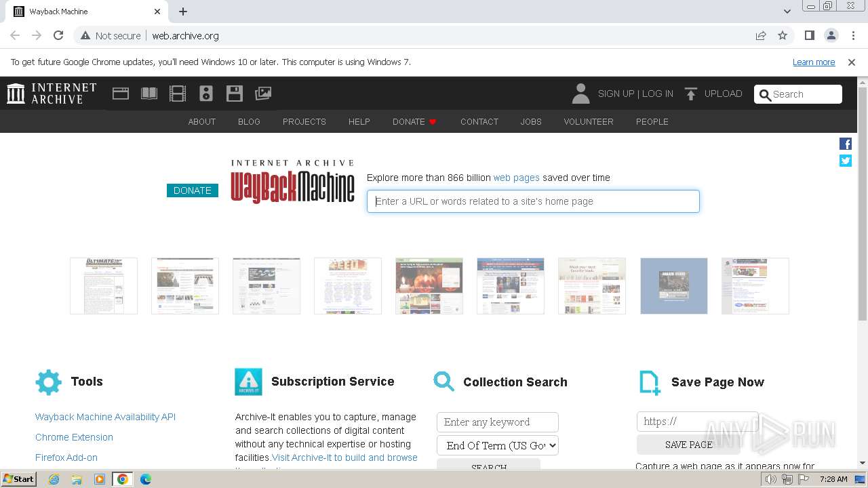Open the Start menu
868x488 pixels.
click(x=18, y=479)
